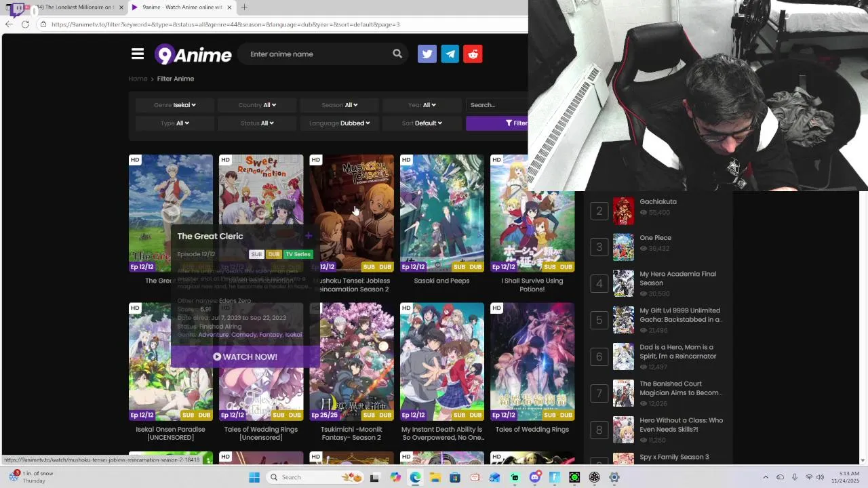Open the Status All dropdown

pos(257,123)
